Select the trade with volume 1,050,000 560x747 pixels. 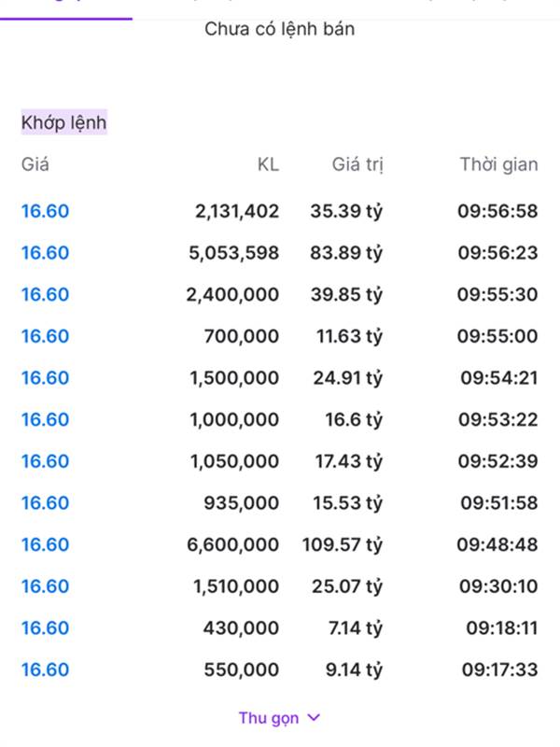279,461
